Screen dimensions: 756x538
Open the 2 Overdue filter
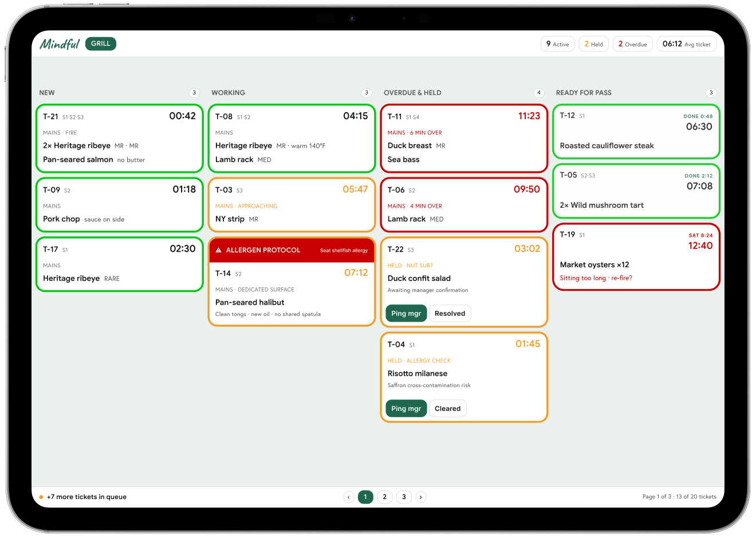pyautogui.click(x=632, y=44)
